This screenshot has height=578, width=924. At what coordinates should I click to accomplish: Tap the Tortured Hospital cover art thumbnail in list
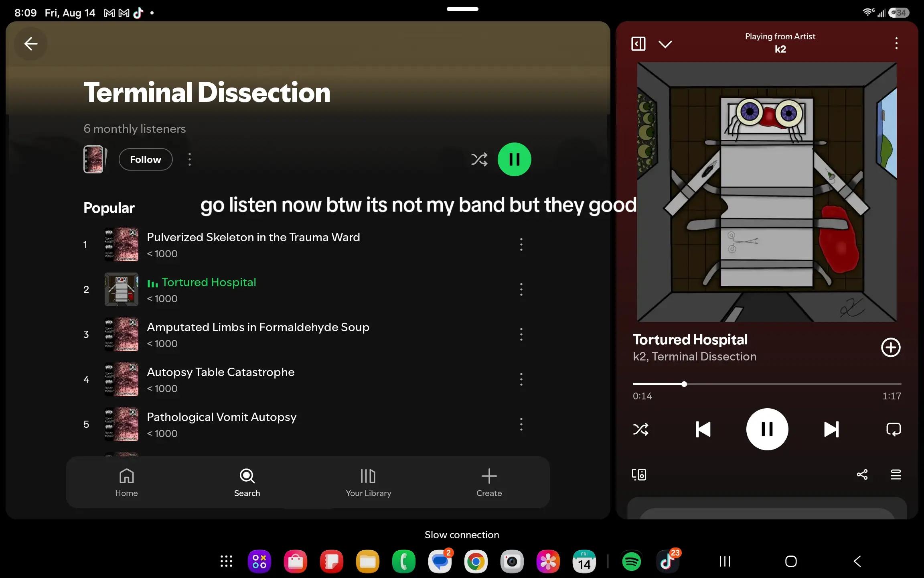click(x=122, y=289)
